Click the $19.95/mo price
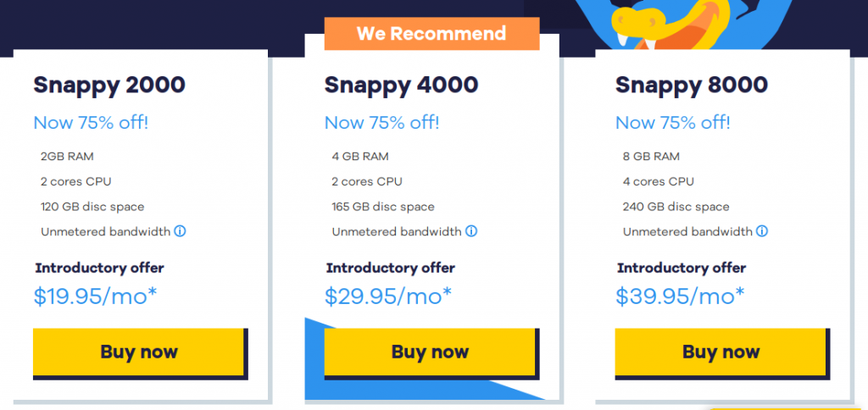The height and width of the screenshot is (410, 868). point(96,296)
